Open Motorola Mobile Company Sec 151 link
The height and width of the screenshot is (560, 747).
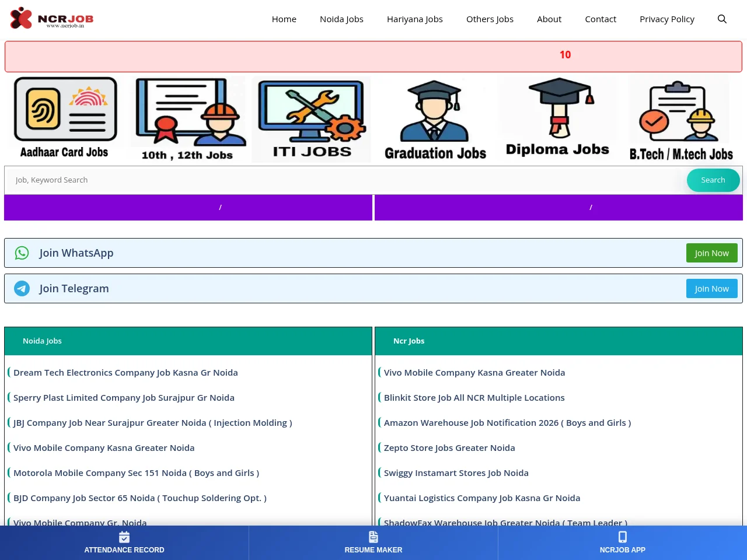point(136,473)
